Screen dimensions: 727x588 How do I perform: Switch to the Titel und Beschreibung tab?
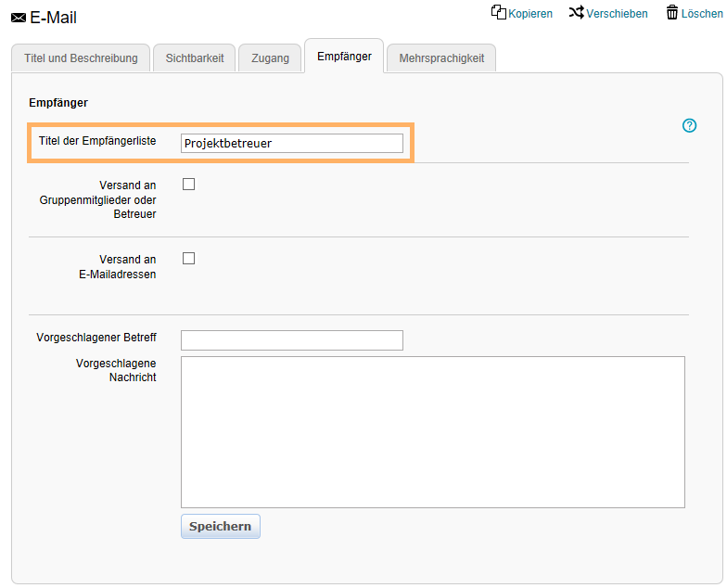pyautogui.click(x=80, y=58)
